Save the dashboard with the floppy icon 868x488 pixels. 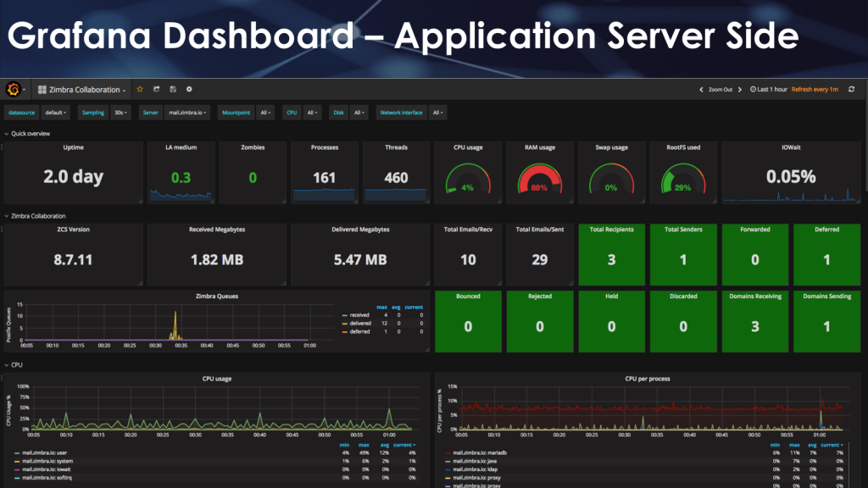tap(173, 89)
